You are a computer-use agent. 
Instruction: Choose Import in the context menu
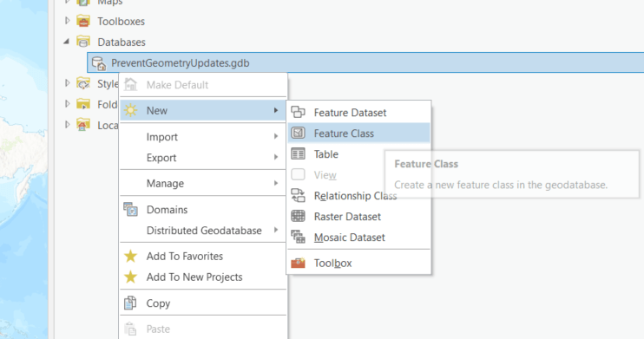[x=203, y=137]
